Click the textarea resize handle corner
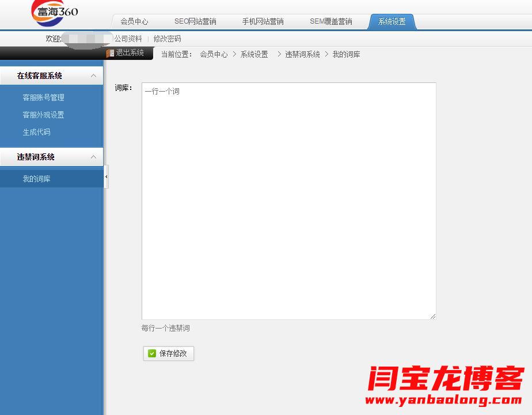The width and height of the screenshot is (532, 415). coord(433,316)
